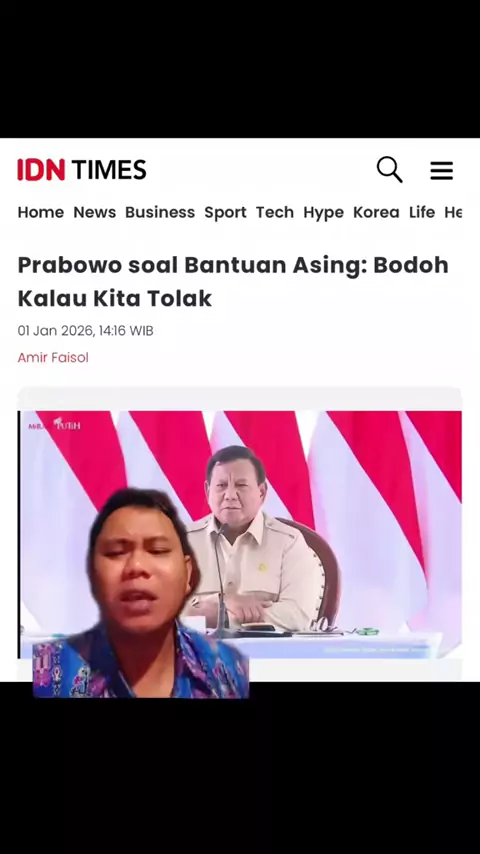Open the Tech category
This screenshot has height=854, width=480.
coord(275,212)
